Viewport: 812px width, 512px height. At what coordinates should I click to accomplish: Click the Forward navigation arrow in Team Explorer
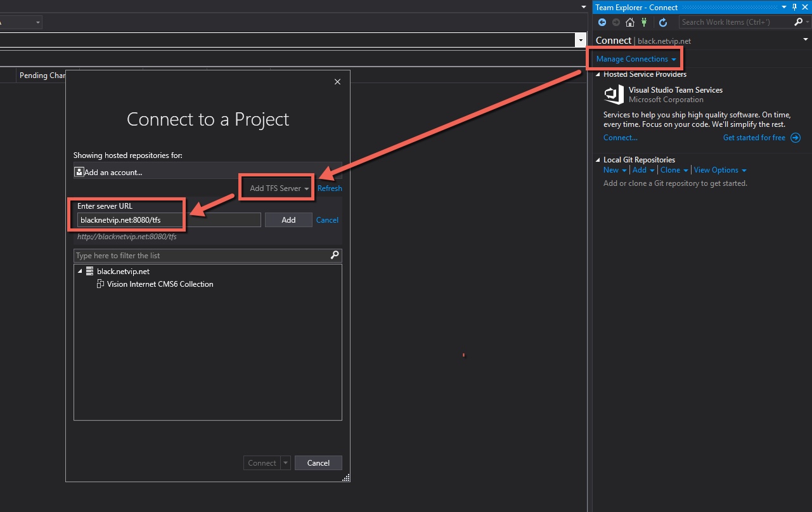point(616,22)
